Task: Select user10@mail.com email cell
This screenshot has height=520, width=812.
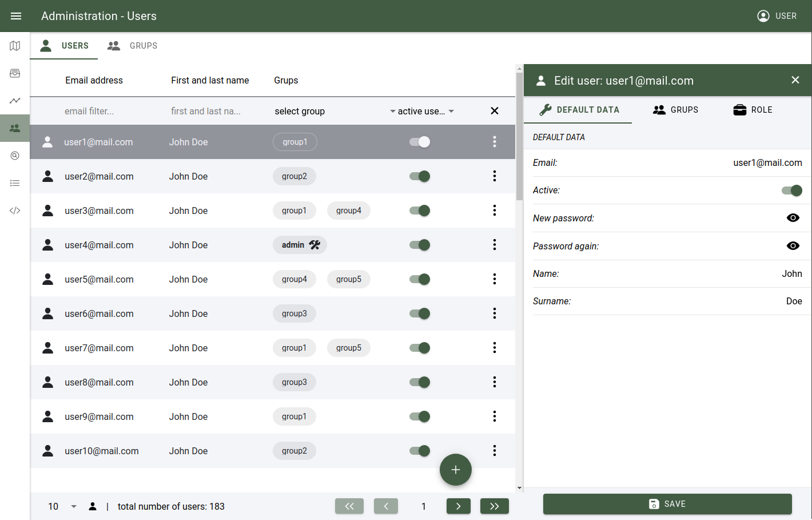Action: pyautogui.click(x=102, y=451)
